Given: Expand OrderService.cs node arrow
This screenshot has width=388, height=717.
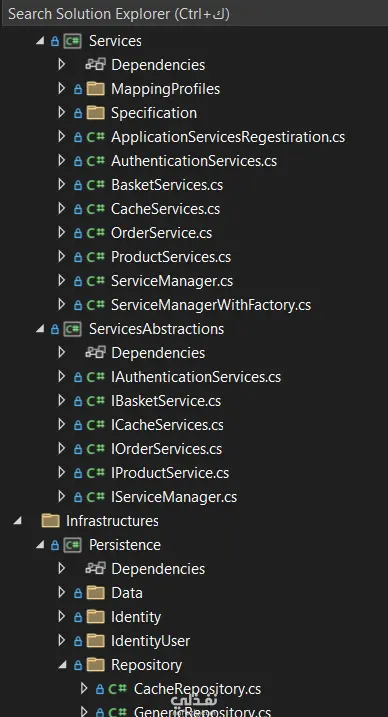Looking at the screenshot, I should click(62, 232).
